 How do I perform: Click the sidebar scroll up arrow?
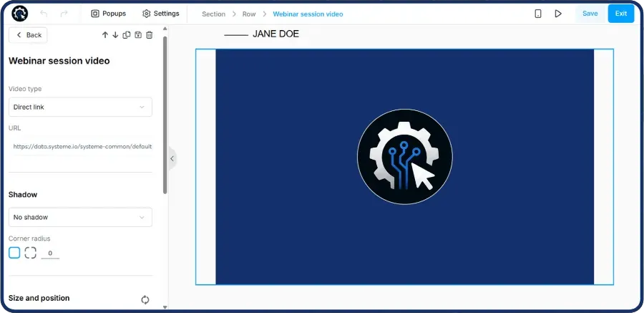tap(165, 29)
